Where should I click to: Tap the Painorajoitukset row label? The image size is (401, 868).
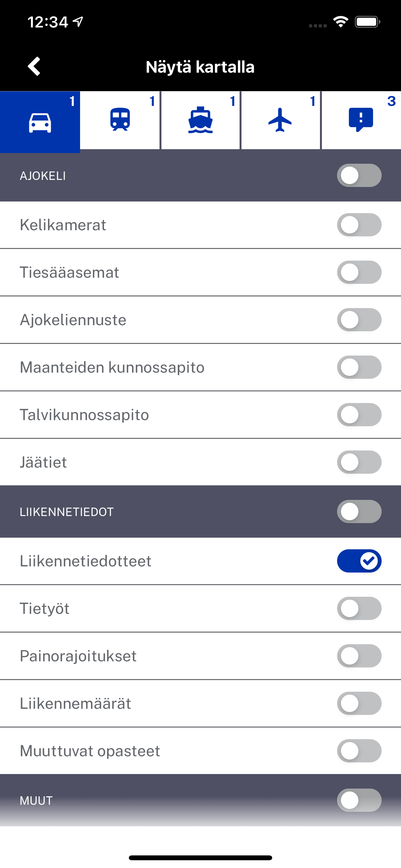pyautogui.click(x=78, y=656)
